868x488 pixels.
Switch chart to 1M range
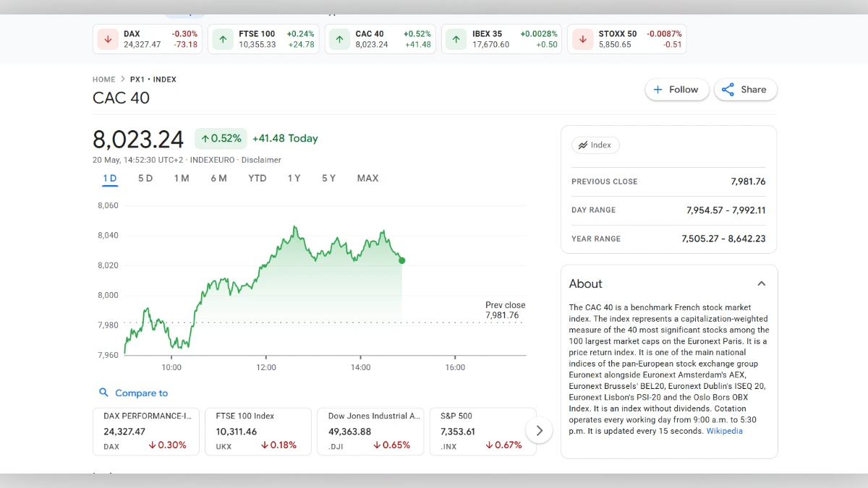[x=182, y=179]
